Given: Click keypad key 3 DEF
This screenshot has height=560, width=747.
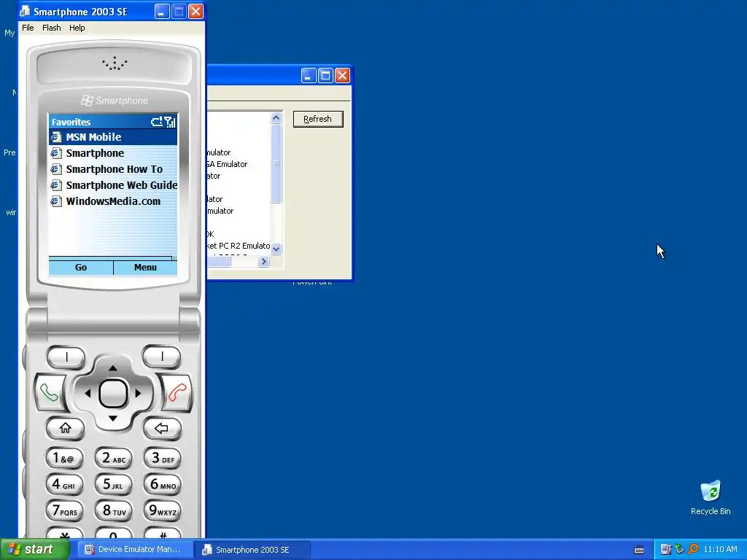Looking at the screenshot, I should point(163,458).
